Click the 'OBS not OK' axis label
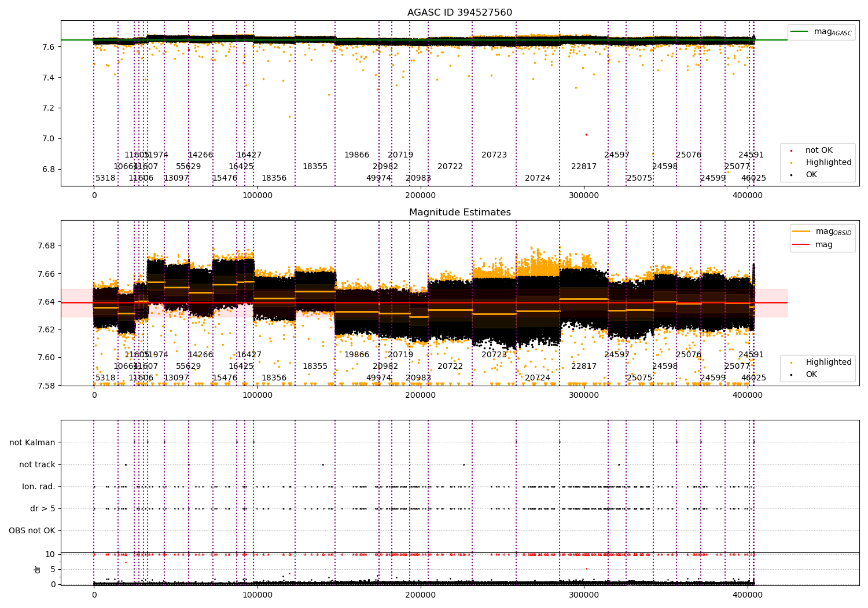Image resolution: width=868 pixels, height=608 pixels. coord(32,530)
